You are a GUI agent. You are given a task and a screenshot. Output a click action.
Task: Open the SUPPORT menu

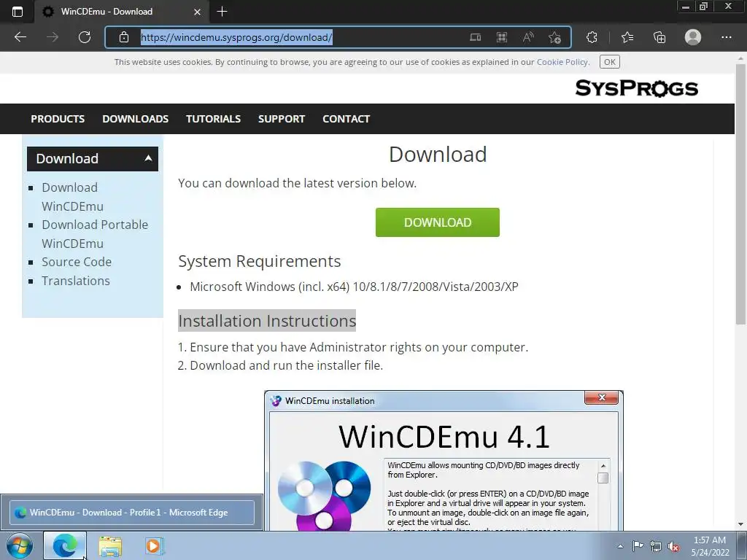(x=282, y=119)
